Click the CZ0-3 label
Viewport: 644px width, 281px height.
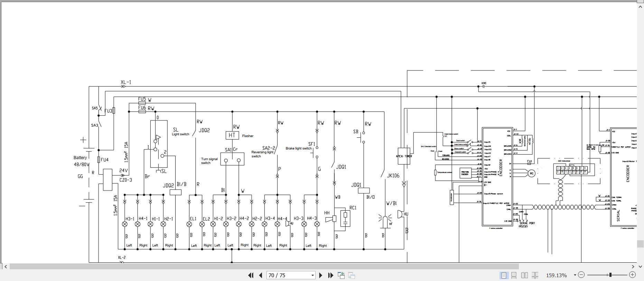(x=126, y=180)
